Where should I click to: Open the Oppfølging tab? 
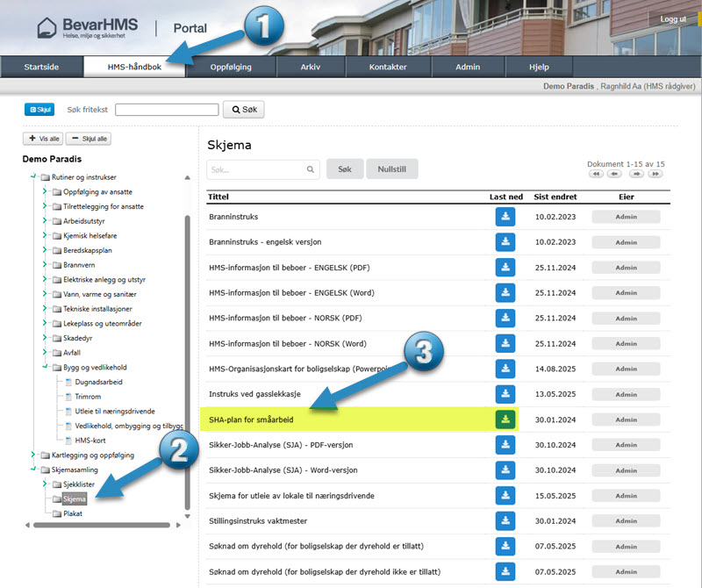(232, 68)
